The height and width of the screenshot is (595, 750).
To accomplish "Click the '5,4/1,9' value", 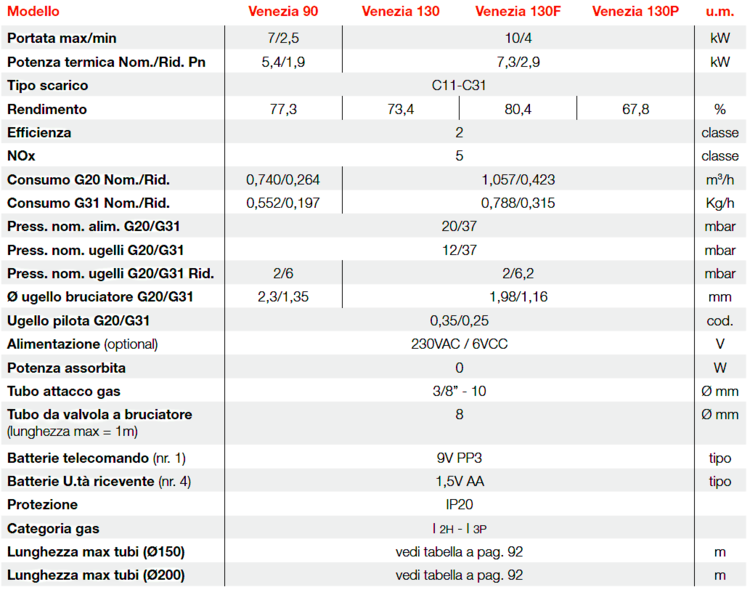I will (283, 62).
